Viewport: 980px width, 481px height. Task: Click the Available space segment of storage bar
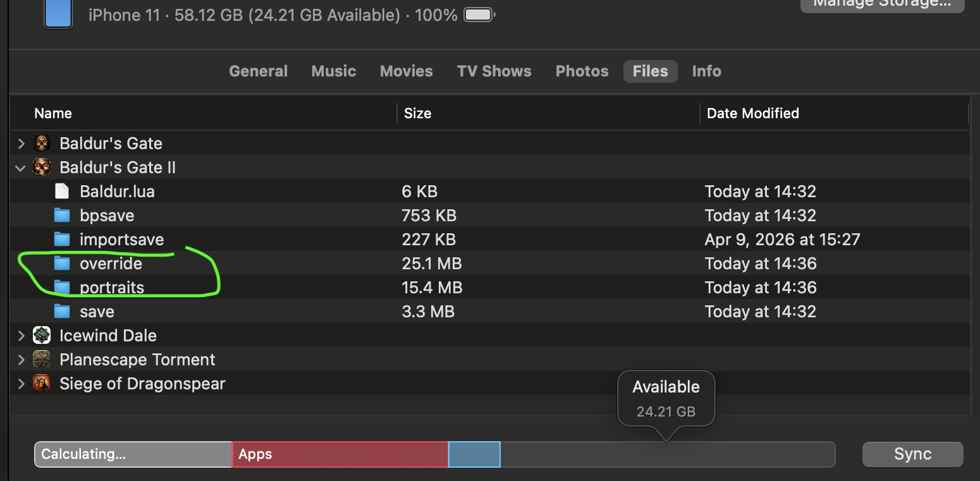(668, 454)
